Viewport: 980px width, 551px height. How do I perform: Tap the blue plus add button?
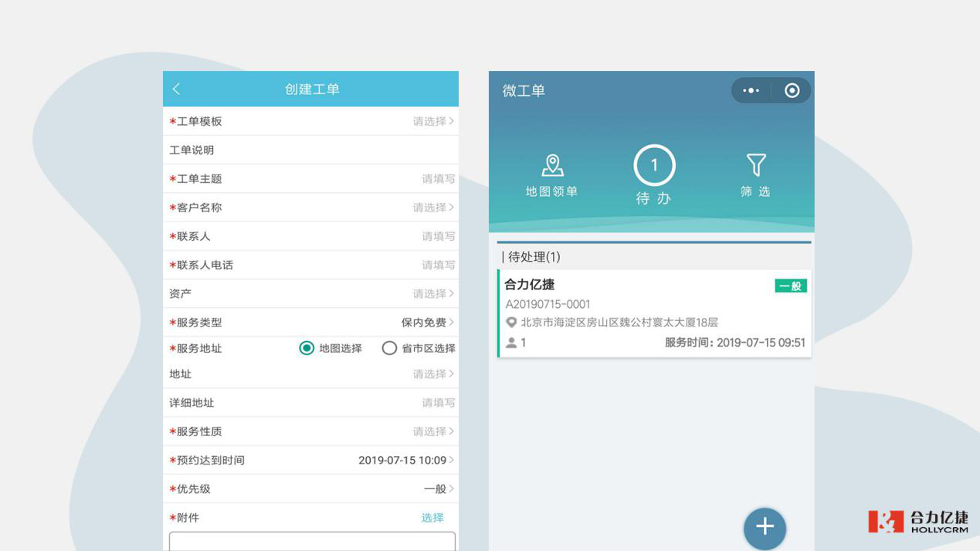(x=765, y=527)
